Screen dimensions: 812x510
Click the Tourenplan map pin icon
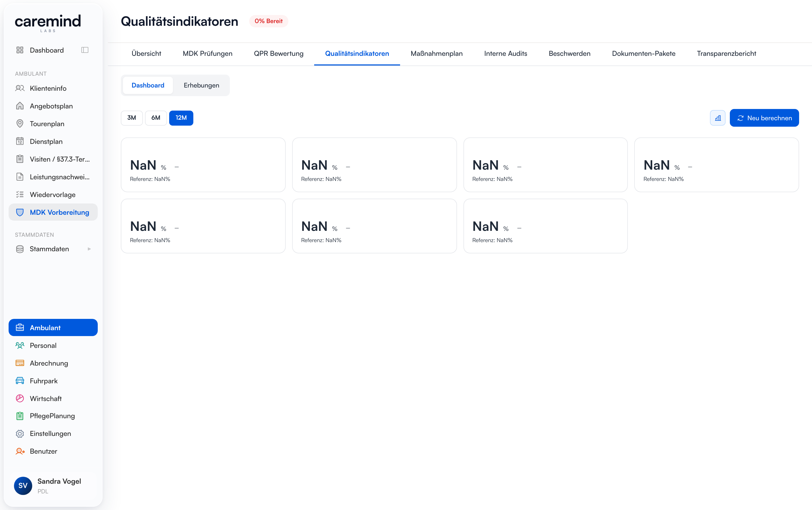pos(20,124)
